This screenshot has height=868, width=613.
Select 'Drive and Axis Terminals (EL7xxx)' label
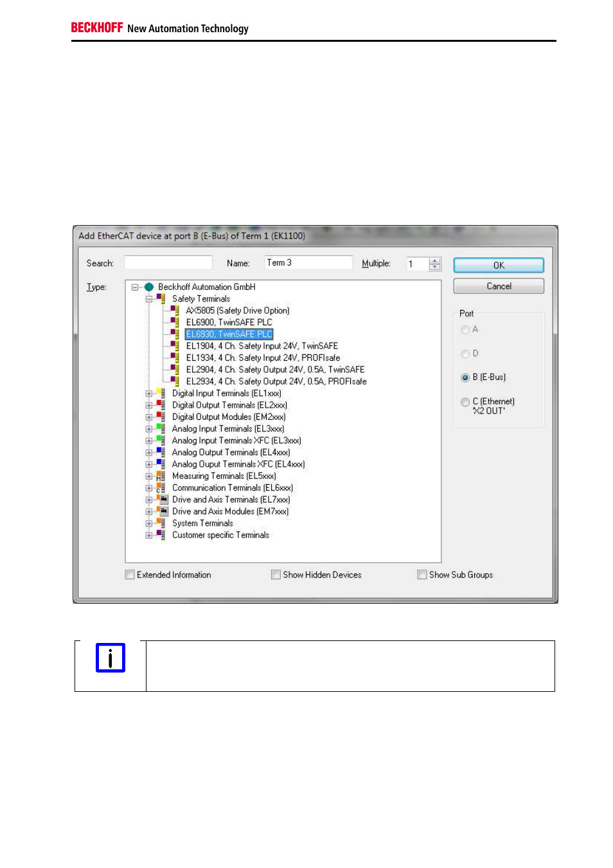tap(231, 500)
